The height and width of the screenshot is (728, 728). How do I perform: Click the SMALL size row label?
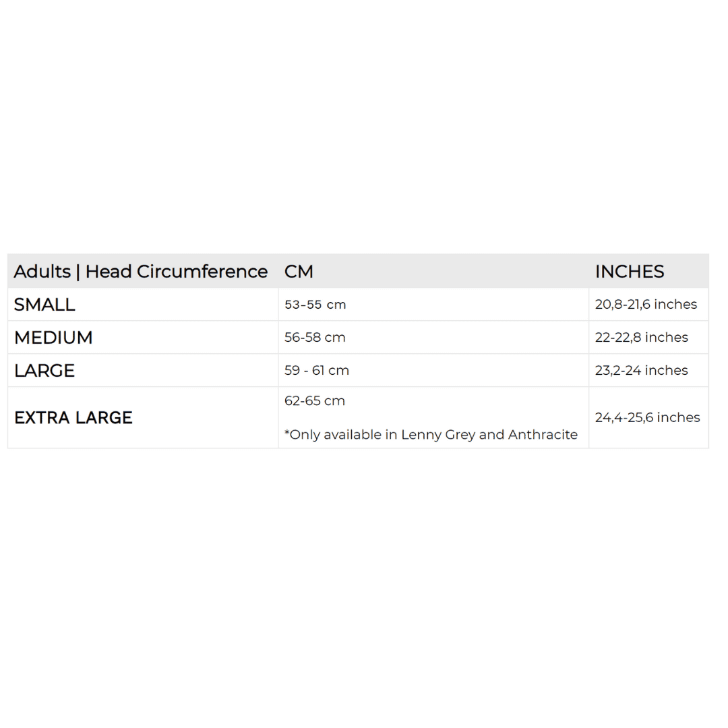coord(44,305)
